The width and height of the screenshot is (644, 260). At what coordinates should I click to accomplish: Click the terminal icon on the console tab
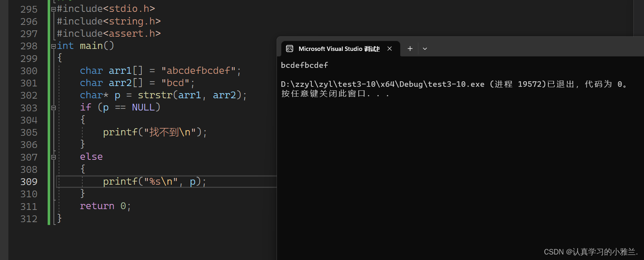coord(290,49)
